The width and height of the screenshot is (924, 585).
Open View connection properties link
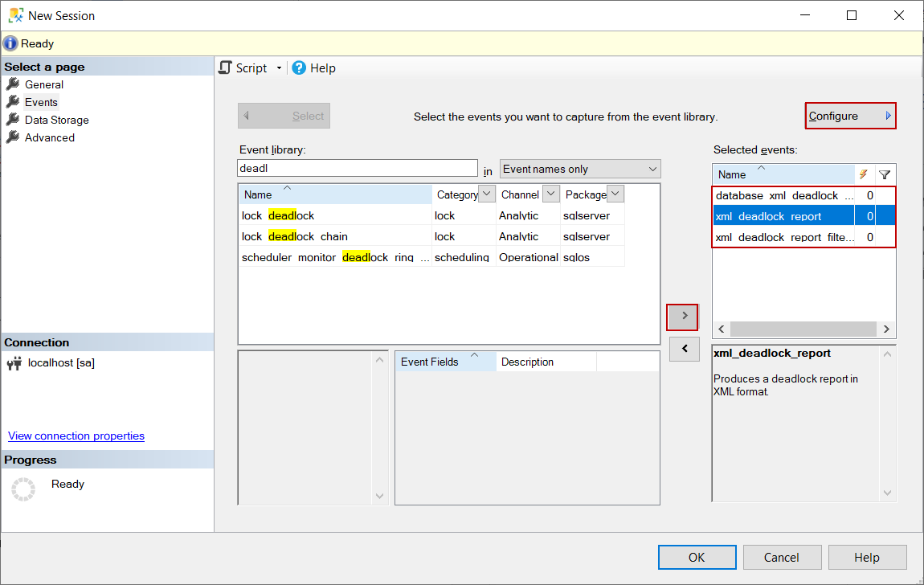(x=76, y=436)
